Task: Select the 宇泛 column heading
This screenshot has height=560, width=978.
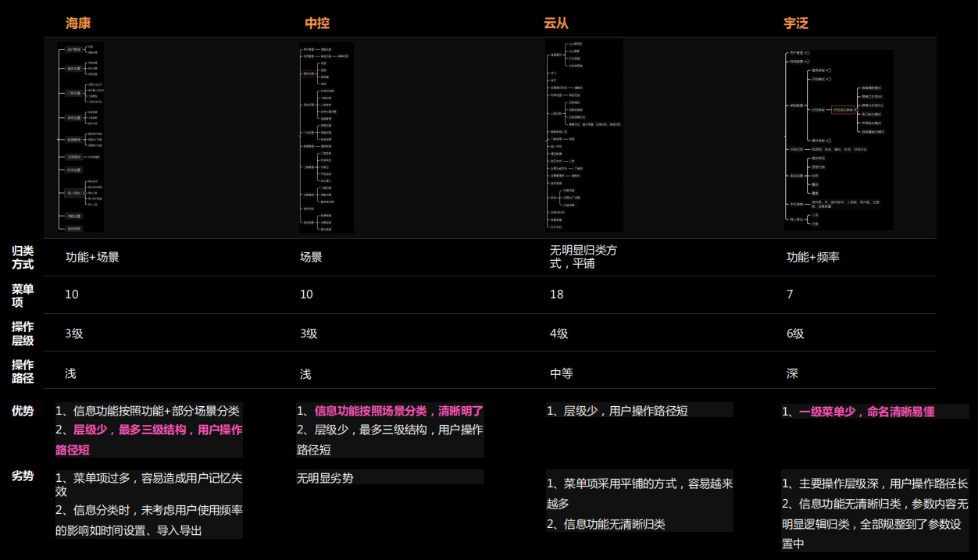Action: [796, 23]
